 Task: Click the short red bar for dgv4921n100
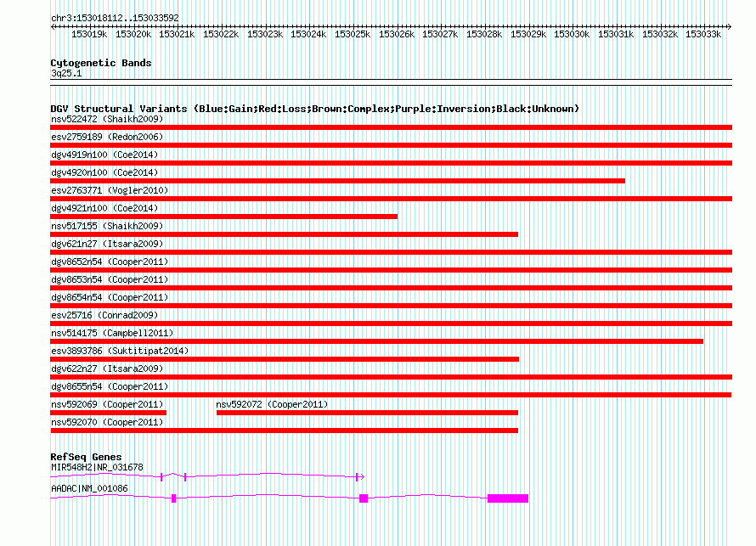pyautogui.click(x=223, y=217)
